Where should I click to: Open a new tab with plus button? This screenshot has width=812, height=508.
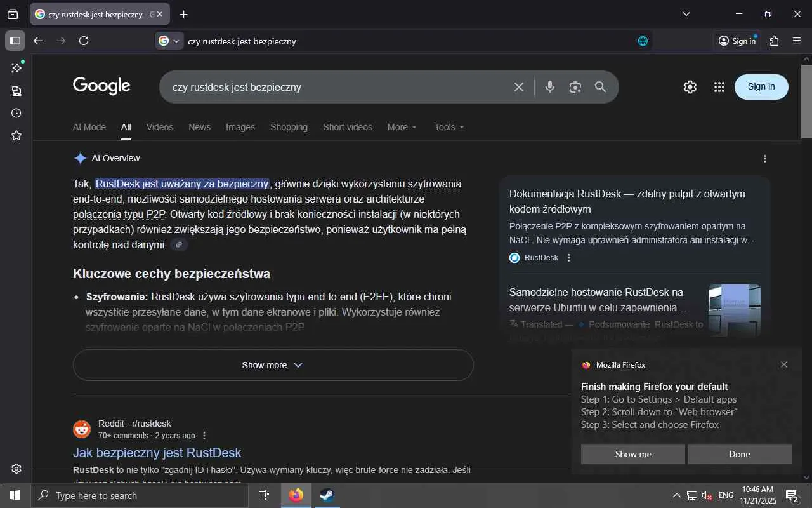click(184, 14)
